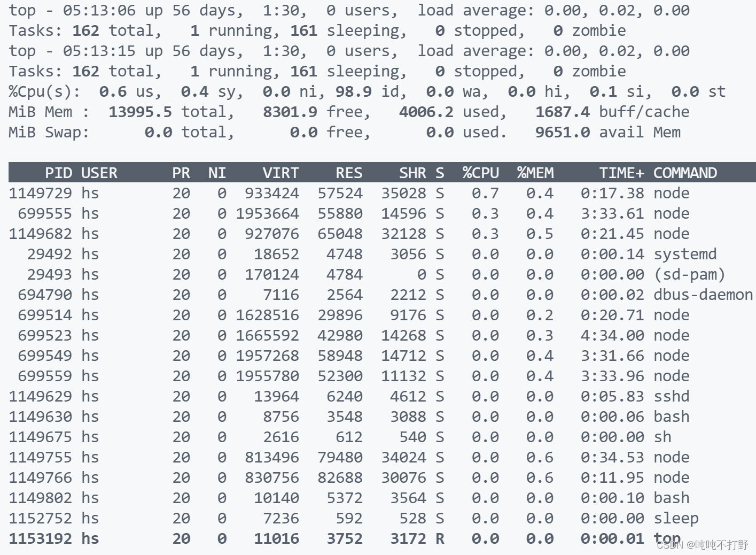Viewport: 756px width, 555px height.
Task: Click buff/cache value 1687.4
Action: click(x=563, y=112)
